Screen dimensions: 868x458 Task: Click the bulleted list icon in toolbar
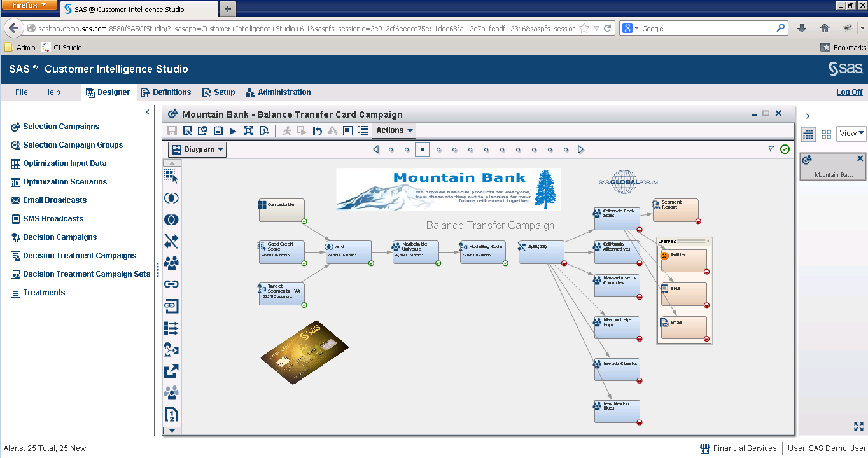(363, 130)
